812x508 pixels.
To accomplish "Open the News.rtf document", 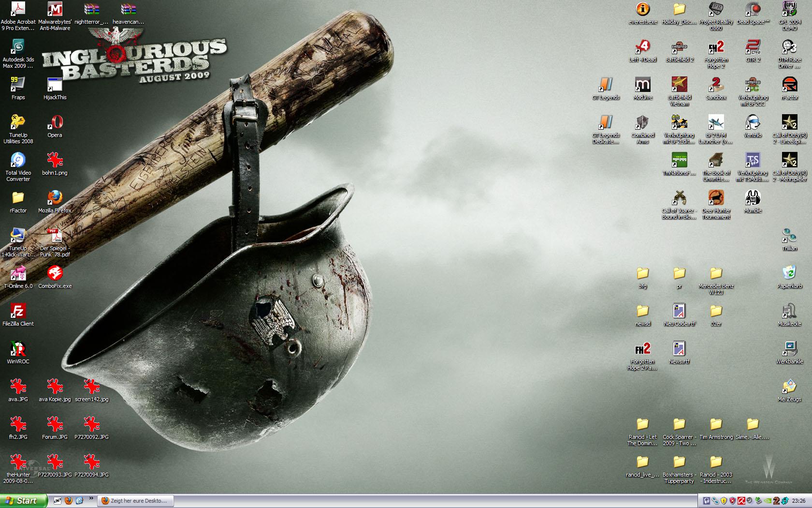I will [x=679, y=353].
